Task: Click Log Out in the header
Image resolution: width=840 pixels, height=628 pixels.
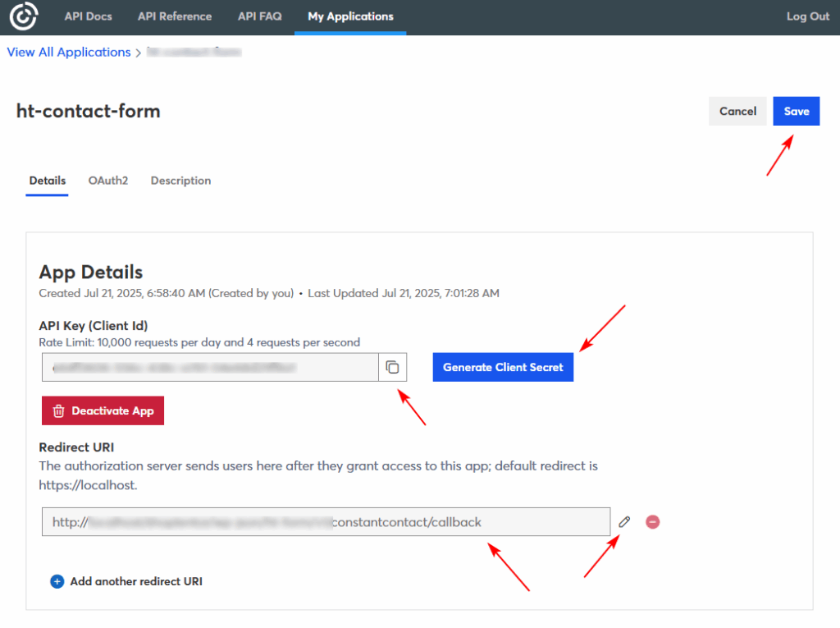Action: (x=808, y=16)
